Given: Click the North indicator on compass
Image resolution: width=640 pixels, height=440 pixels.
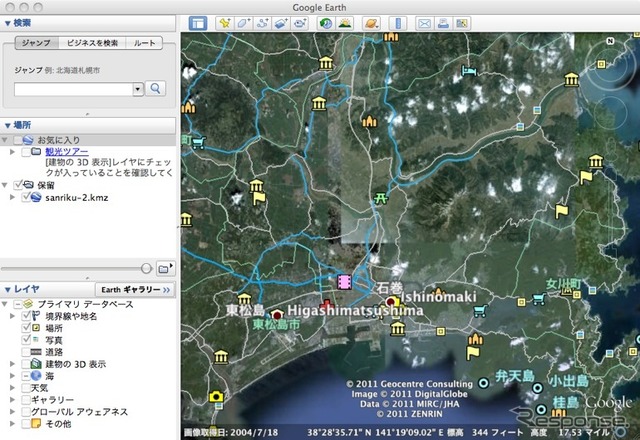Looking at the screenshot, I should [x=610, y=41].
